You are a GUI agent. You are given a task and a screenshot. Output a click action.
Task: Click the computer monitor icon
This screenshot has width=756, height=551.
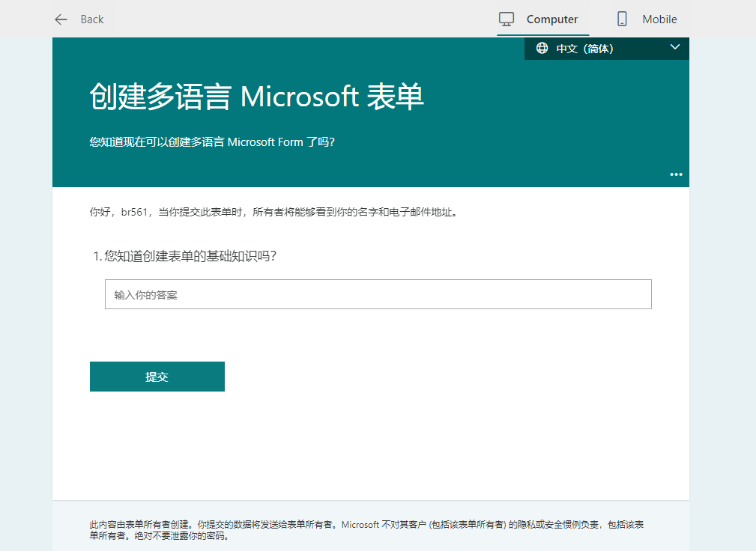pos(506,19)
